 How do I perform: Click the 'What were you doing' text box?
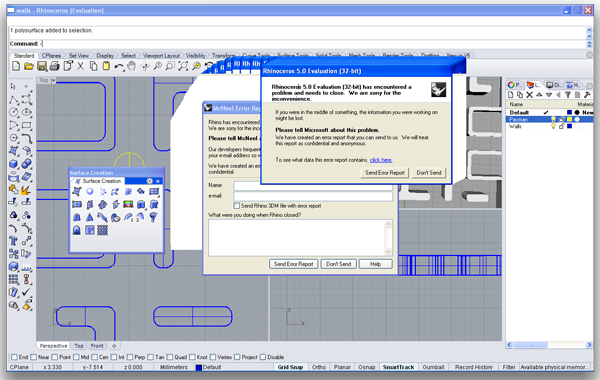300,238
